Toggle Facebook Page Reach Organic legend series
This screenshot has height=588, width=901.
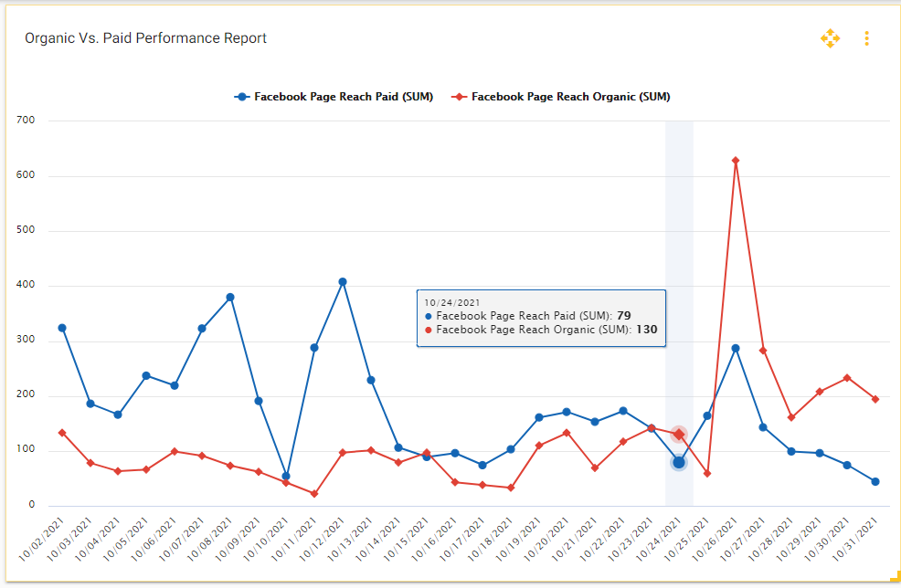(570, 97)
